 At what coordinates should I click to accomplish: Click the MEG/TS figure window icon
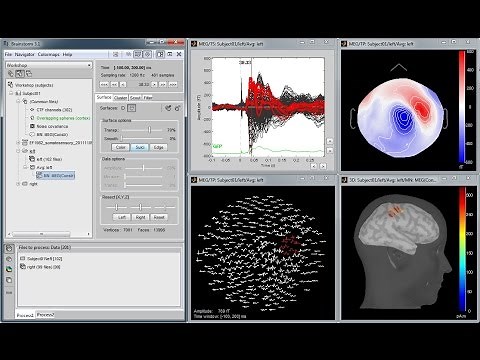pyautogui.click(x=194, y=44)
